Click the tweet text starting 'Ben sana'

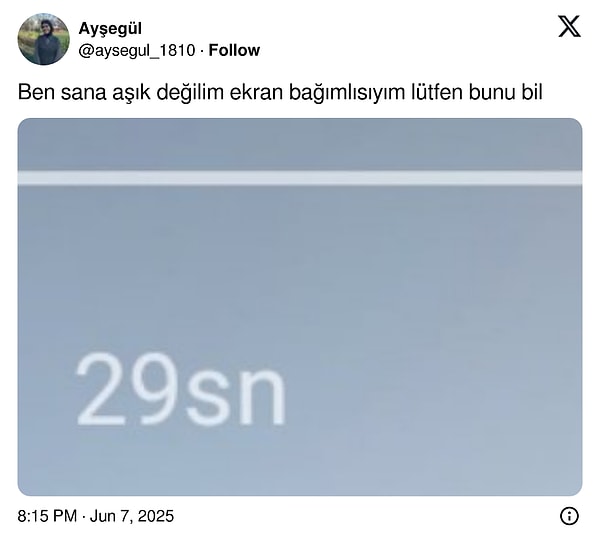pyautogui.click(x=280, y=92)
